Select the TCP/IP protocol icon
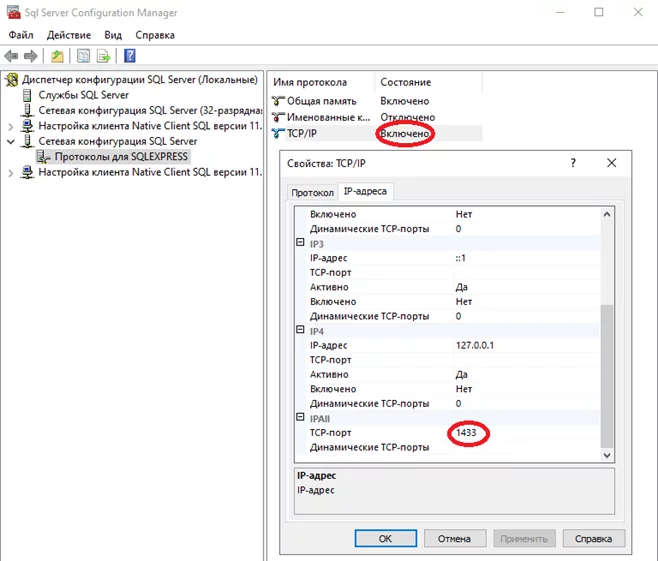 coord(278,133)
